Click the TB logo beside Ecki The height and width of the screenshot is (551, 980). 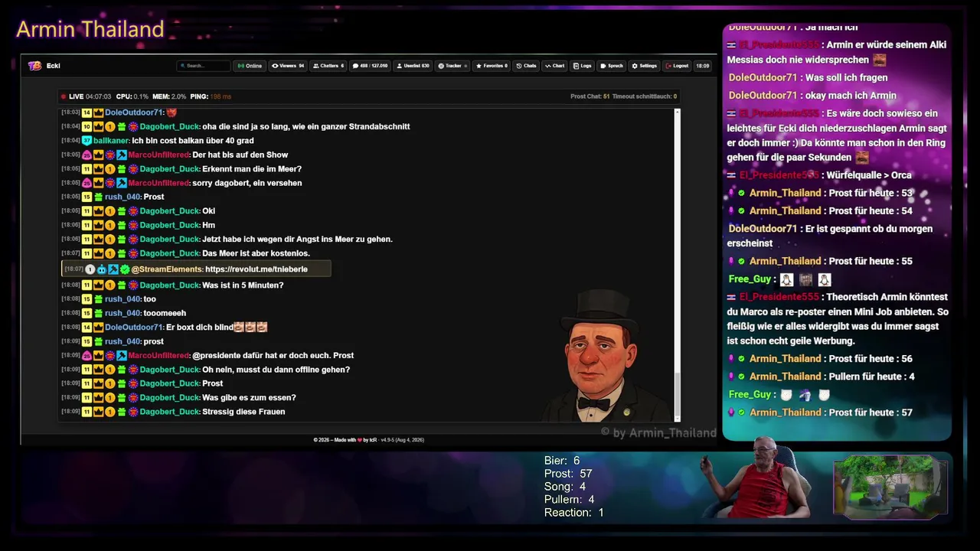(34, 66)
